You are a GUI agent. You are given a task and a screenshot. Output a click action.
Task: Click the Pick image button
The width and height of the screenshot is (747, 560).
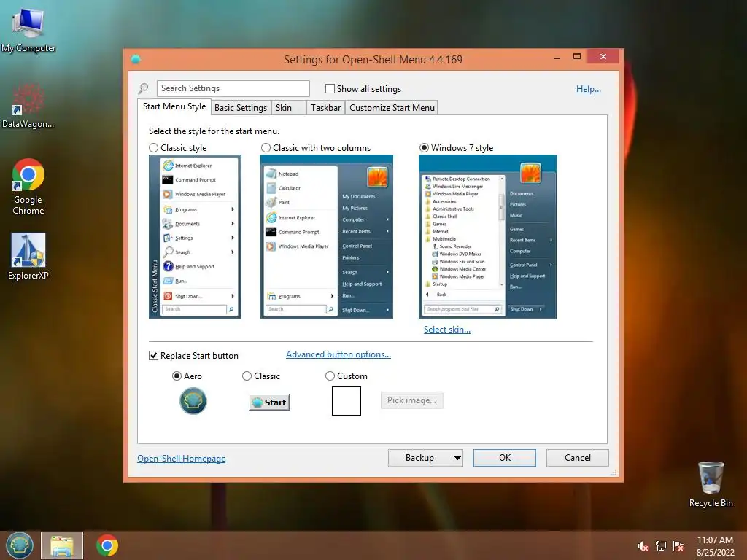coord(411,400)
